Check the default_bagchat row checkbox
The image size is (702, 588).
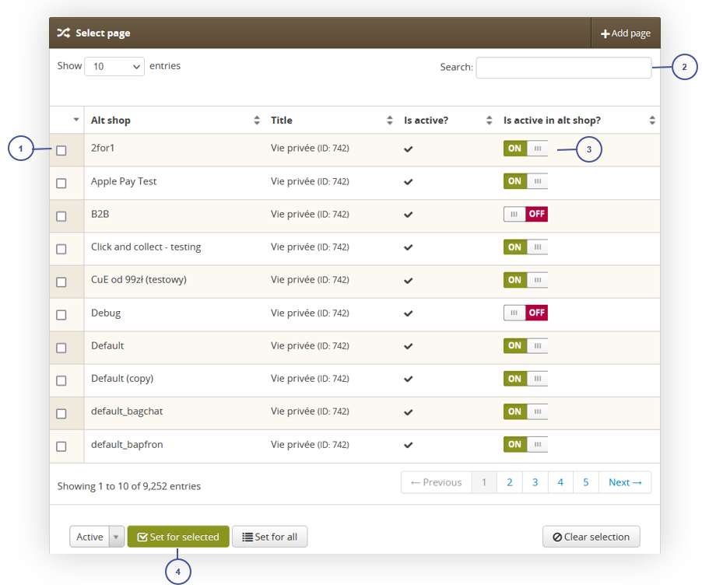(x=61, y=414)
